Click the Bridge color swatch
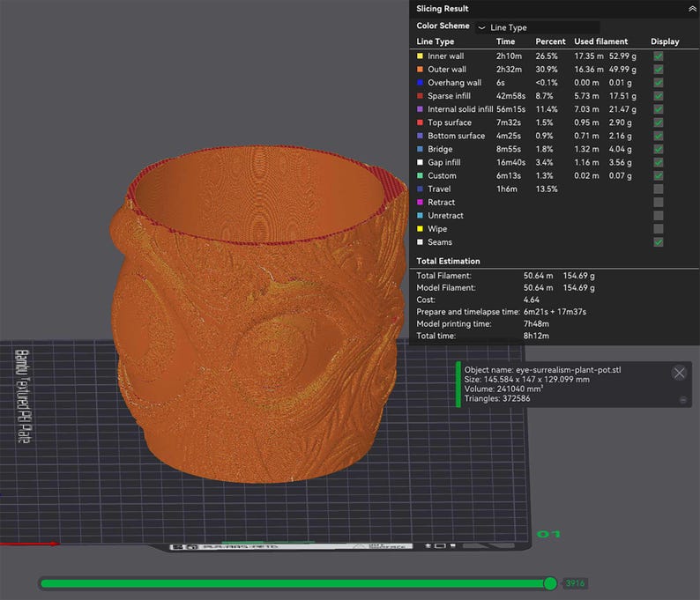The width and height of the screenshot is (700, 600). (x=420, y=149)
